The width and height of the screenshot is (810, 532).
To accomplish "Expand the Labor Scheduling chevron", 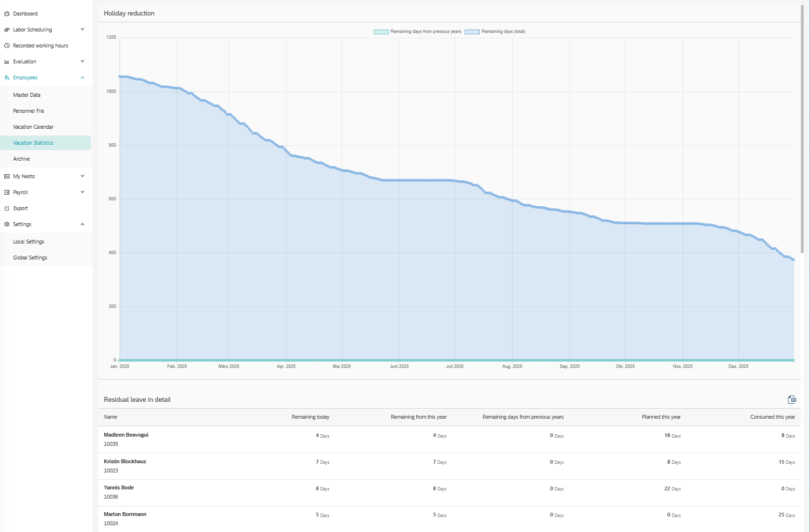I will tap(82, 30).
